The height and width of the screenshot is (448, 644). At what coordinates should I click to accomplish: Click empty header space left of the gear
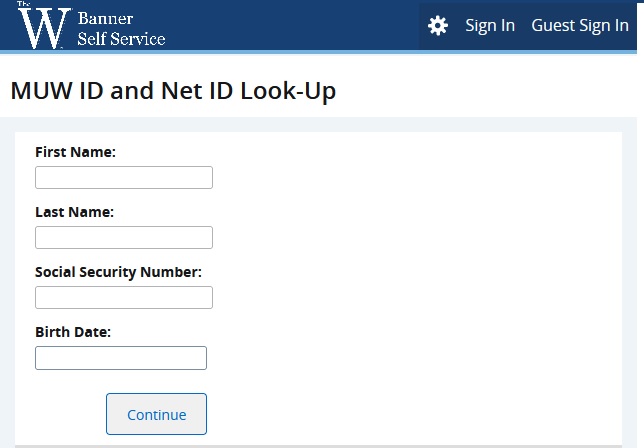300,26
